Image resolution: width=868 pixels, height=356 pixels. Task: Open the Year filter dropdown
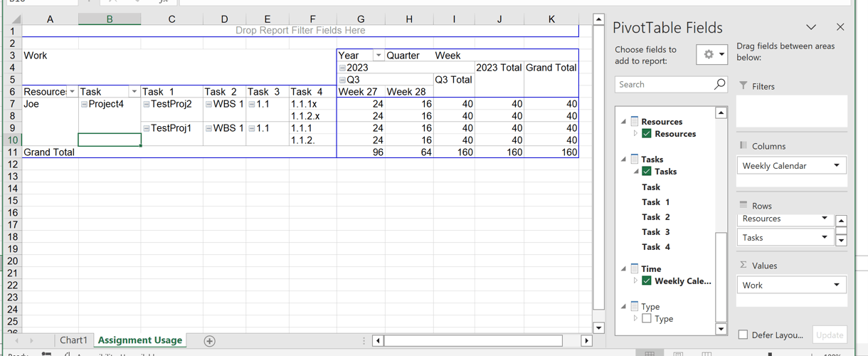click(x=378, y=56)
